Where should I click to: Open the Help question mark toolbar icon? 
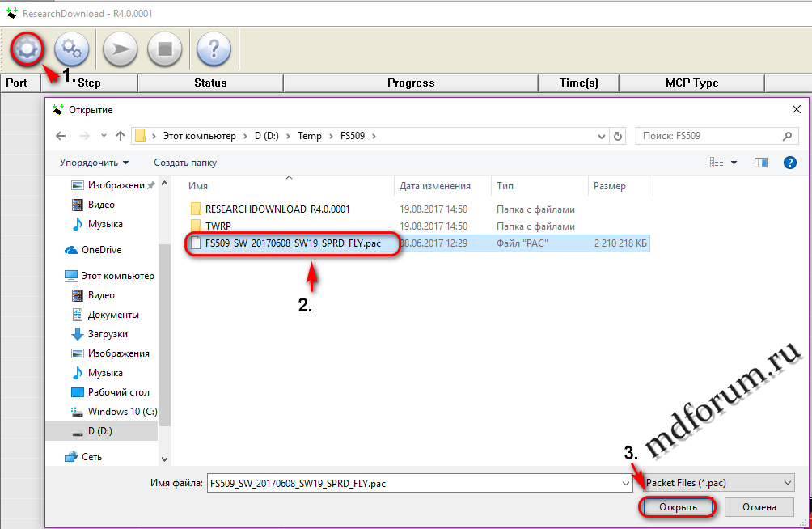214,49
